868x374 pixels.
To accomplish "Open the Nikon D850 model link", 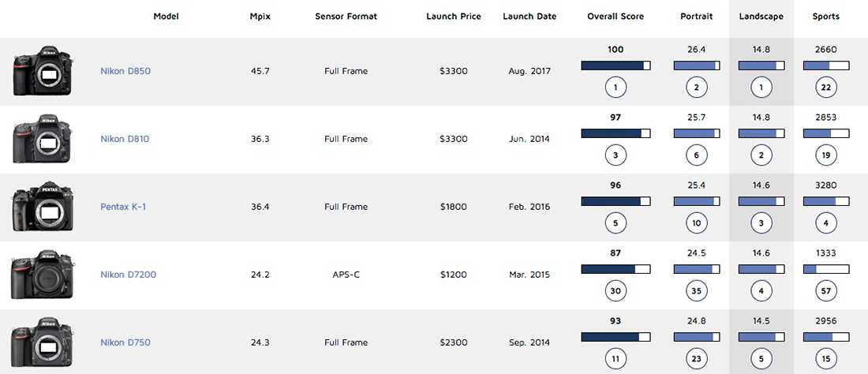I will [x=125, y=71].
